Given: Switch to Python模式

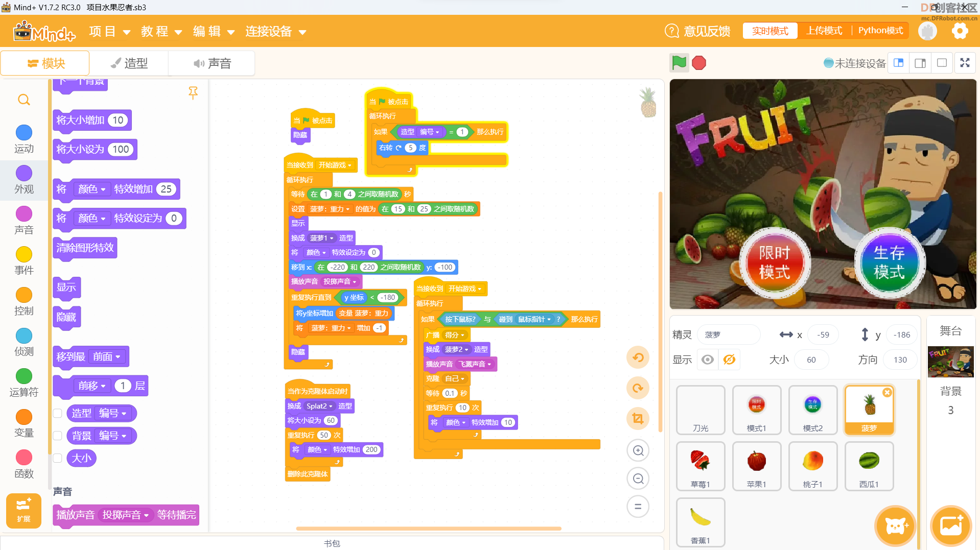Looking at the screenshot, I should (880, 31).
